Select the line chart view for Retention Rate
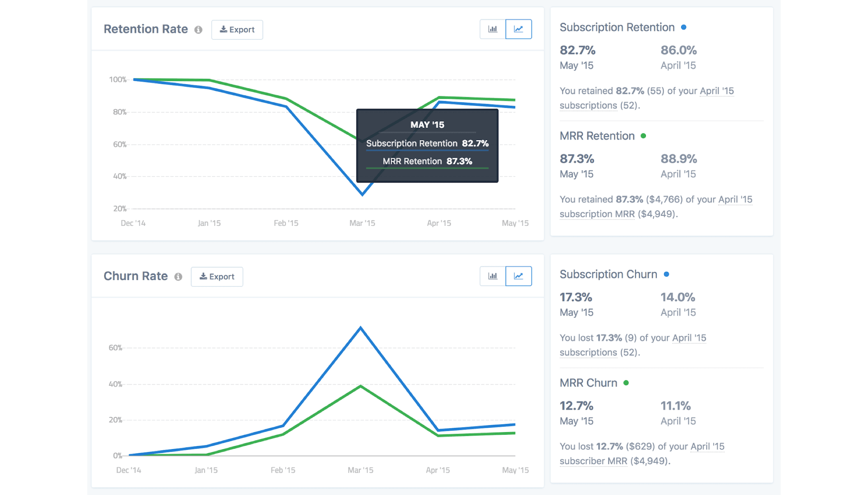The height and width of the screenshot is (495, 868). tap(519, 29)
